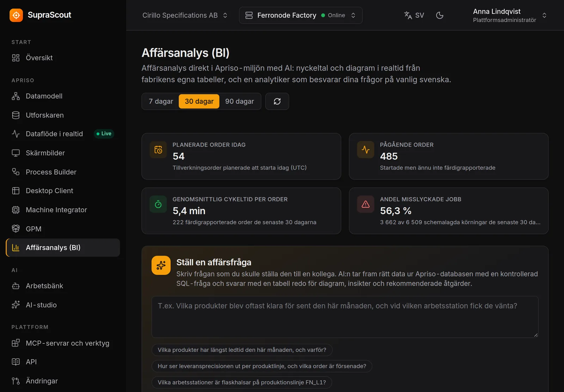Click the refresh data button
Viewport: 564px width, 392px height.
277,101
